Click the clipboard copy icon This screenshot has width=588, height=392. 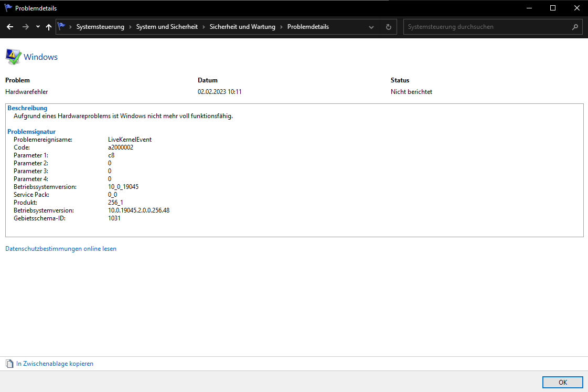(9, 364)
